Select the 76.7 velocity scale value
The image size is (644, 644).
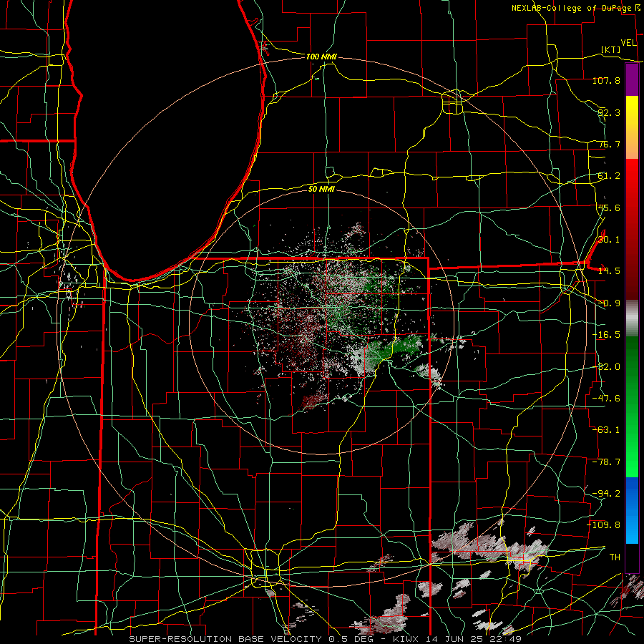[x=609, y=144]
